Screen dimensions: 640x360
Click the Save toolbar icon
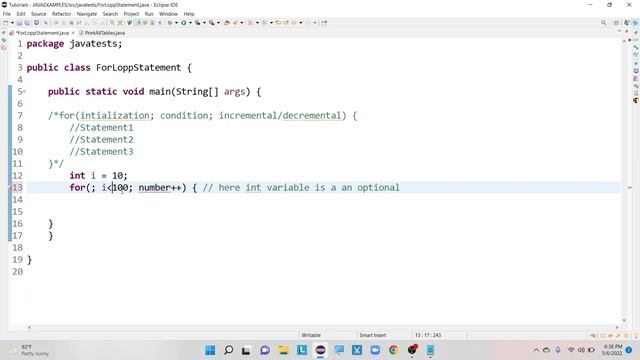tap(19, 23)
